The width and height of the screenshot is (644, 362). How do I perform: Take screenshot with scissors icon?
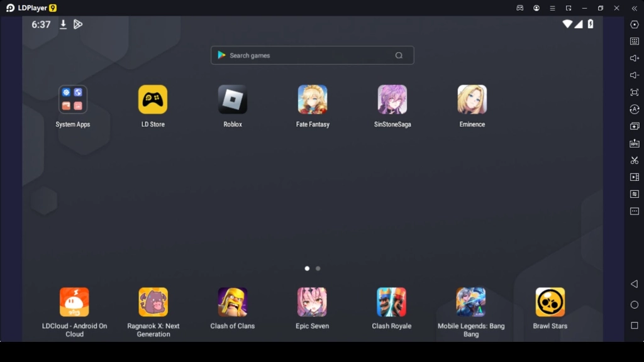635,160
